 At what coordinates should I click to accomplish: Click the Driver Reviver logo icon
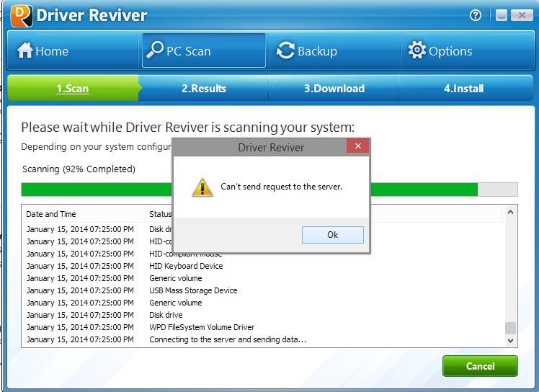tap(22, 15)
